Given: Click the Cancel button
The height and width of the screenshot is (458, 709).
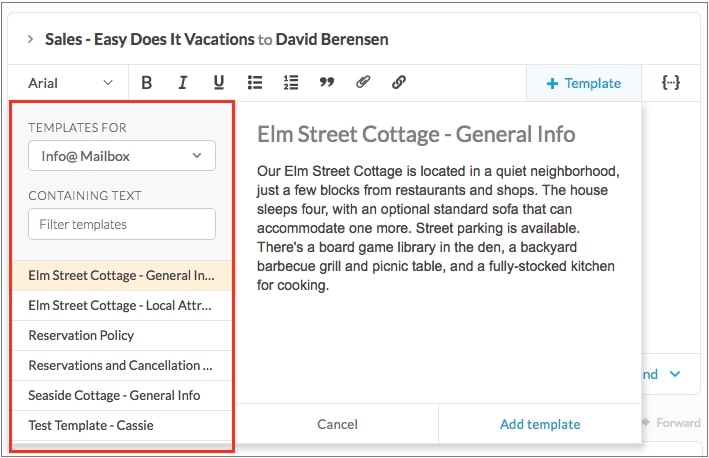Looking at the screenshot, I should [337, 424].
